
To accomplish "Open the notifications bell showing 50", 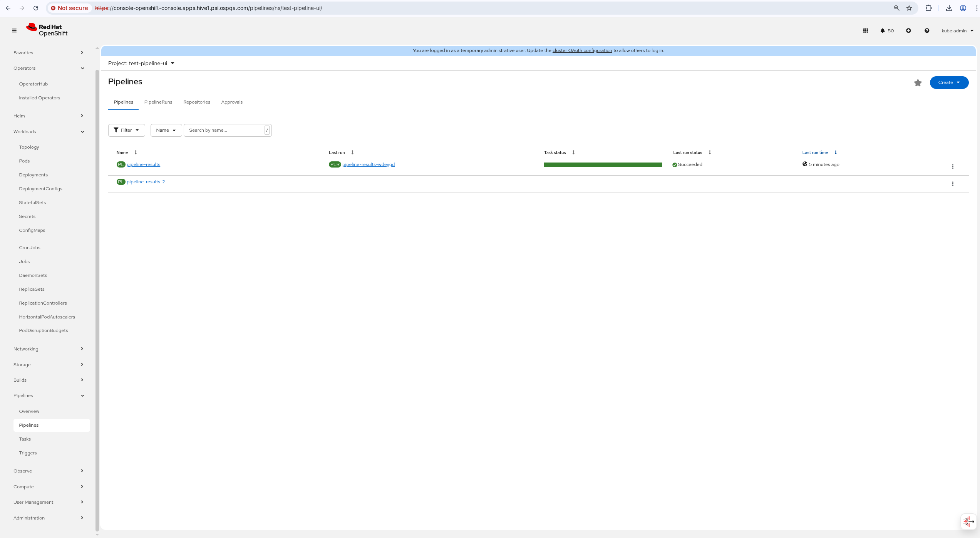I will click(x=886, y=30).
